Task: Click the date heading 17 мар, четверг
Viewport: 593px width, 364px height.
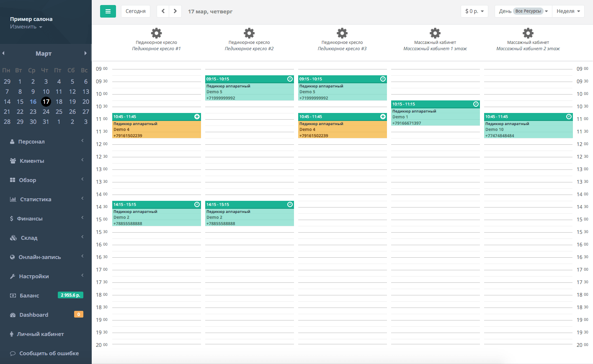Action: pos(210,11)
